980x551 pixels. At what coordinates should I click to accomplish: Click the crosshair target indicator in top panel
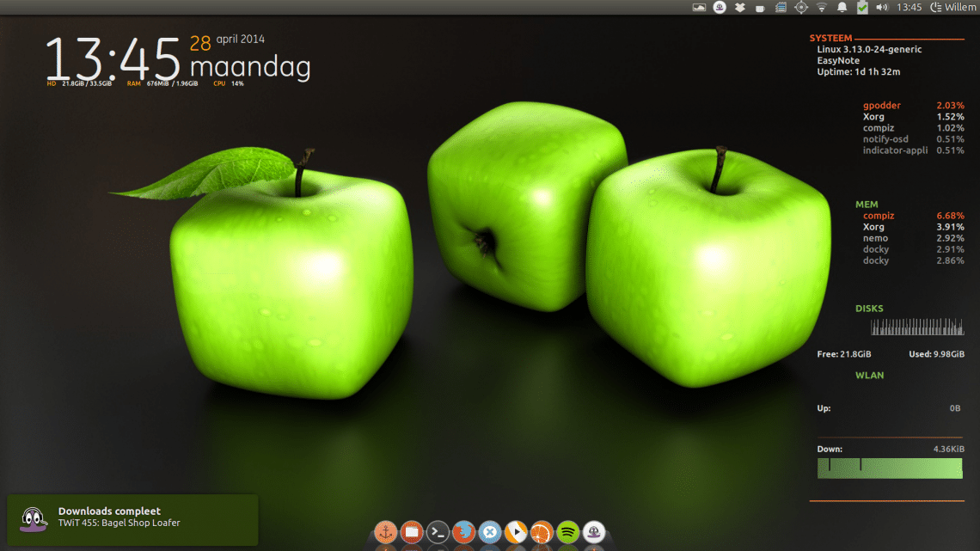[801, 8]
